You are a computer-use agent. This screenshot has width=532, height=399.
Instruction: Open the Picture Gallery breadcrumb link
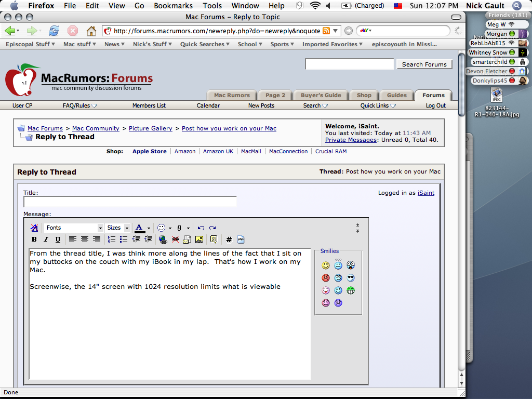coord(150,128)
